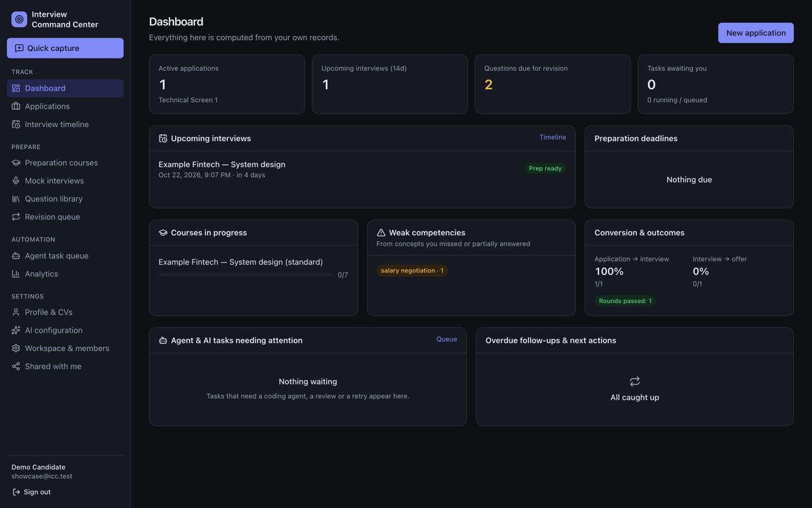Viewport: 812px width, 508px height.
Task: Open the Agent task queue
Action: click(x=65, y=255)
